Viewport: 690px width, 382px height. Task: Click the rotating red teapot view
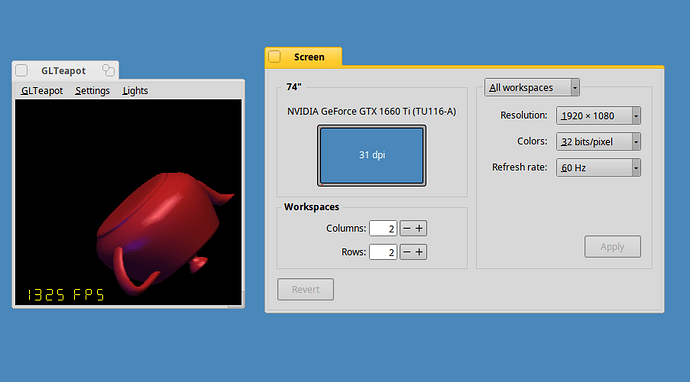click(128, 202)
